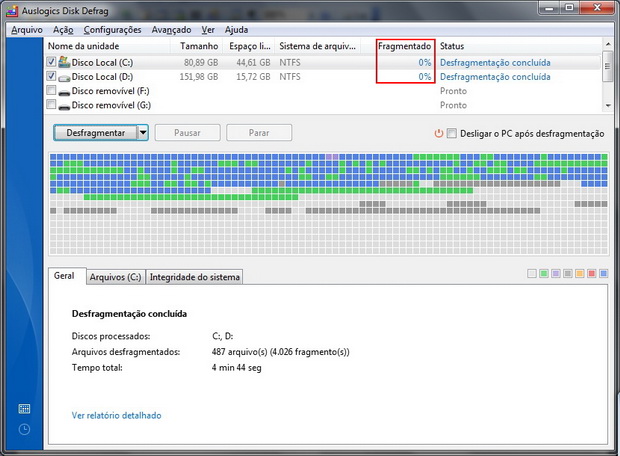Click the Pronto status for drive G:
The width and height of the screenshot is (620, 456).
pyautogui.click(x=454, y=106)
